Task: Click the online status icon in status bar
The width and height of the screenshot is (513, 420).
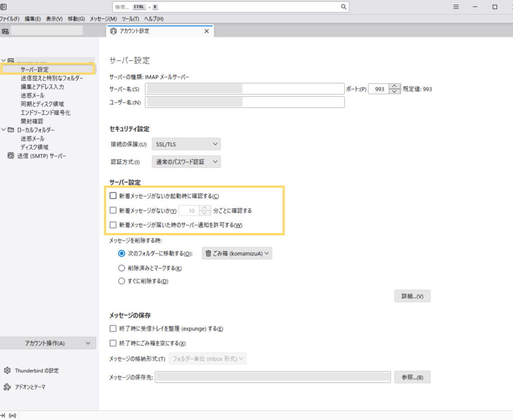Action: 13,415
